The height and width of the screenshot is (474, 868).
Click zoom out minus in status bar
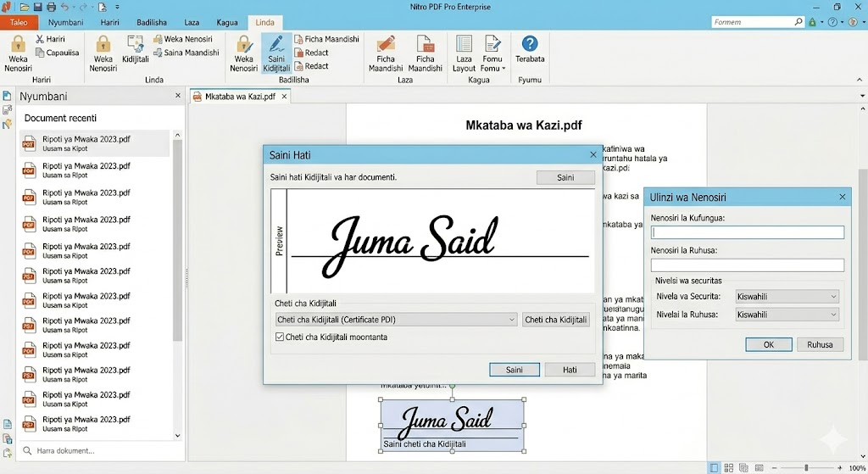tap(775, 468)
